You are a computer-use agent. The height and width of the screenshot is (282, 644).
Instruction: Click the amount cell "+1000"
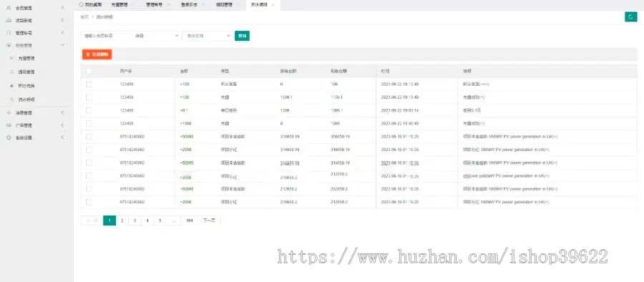186,123
